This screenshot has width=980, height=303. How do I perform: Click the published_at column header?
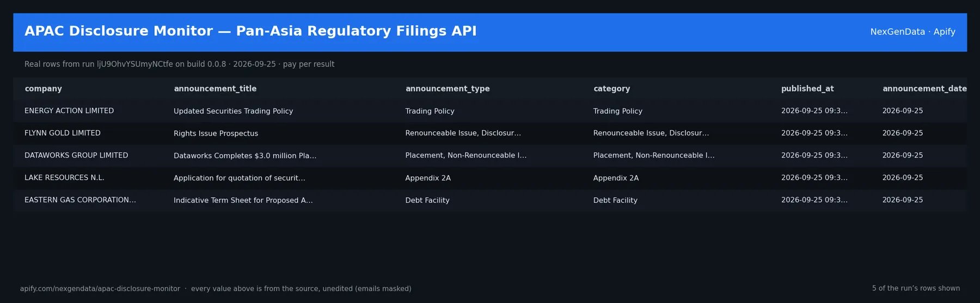(x=807, y=89)
